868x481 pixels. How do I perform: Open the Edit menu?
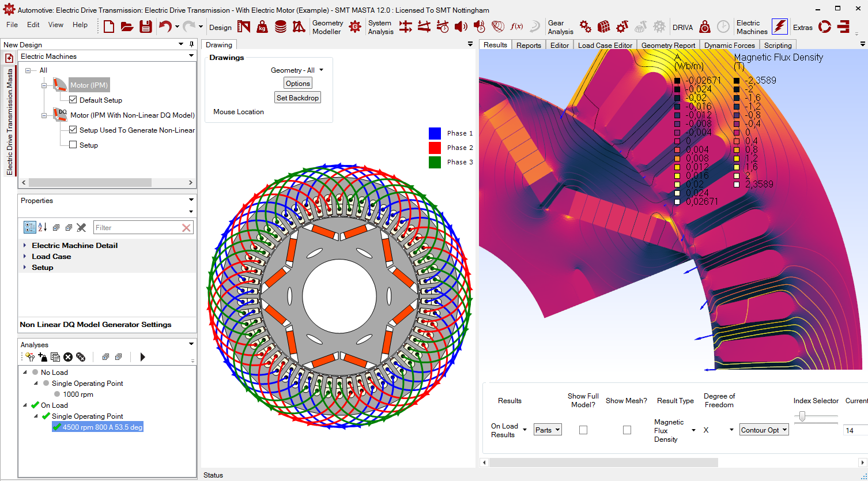tap(33, 25)
